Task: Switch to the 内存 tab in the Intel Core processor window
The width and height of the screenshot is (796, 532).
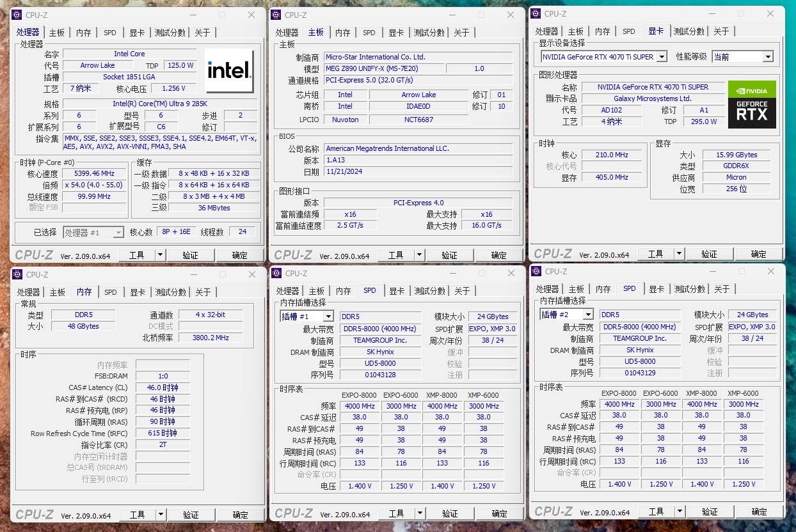Action: pyautogui.click(x=83, y=33)
